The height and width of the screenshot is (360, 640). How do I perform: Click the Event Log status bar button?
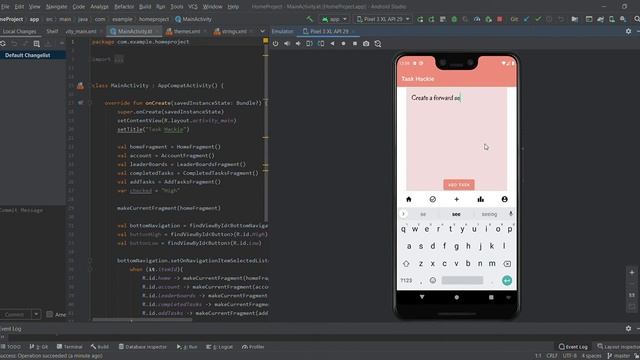pos(573,347)
